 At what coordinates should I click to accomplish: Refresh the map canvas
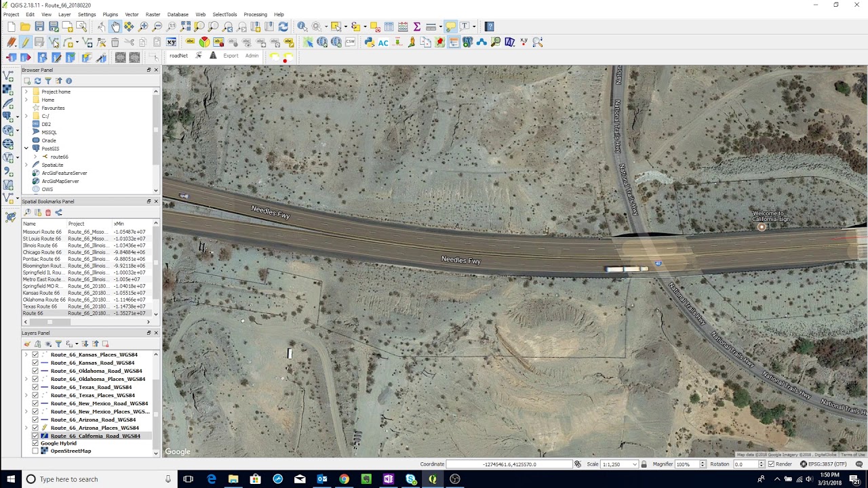tap(283, 26)
